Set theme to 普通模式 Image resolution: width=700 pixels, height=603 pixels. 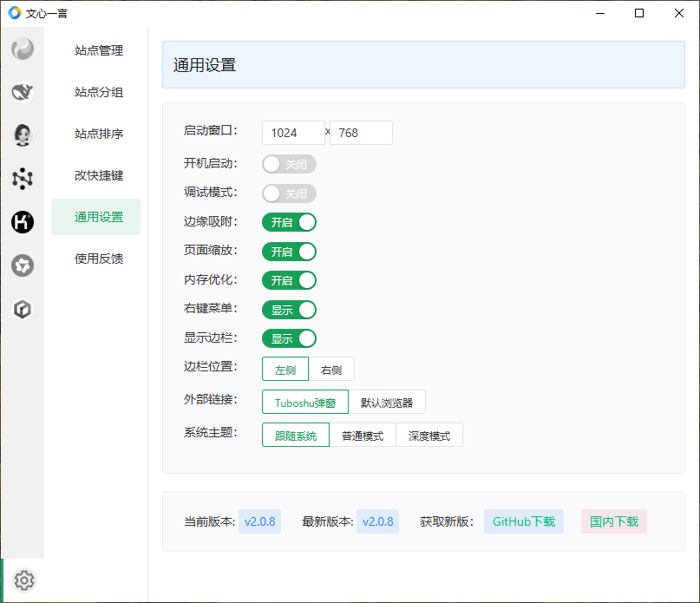click(x=363, y=435)
